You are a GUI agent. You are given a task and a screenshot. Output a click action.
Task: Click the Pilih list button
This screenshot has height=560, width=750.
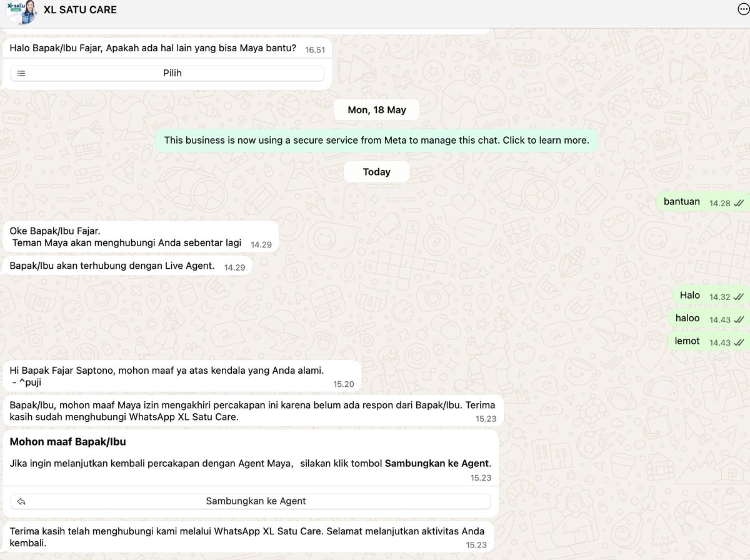tap(167, 73)
